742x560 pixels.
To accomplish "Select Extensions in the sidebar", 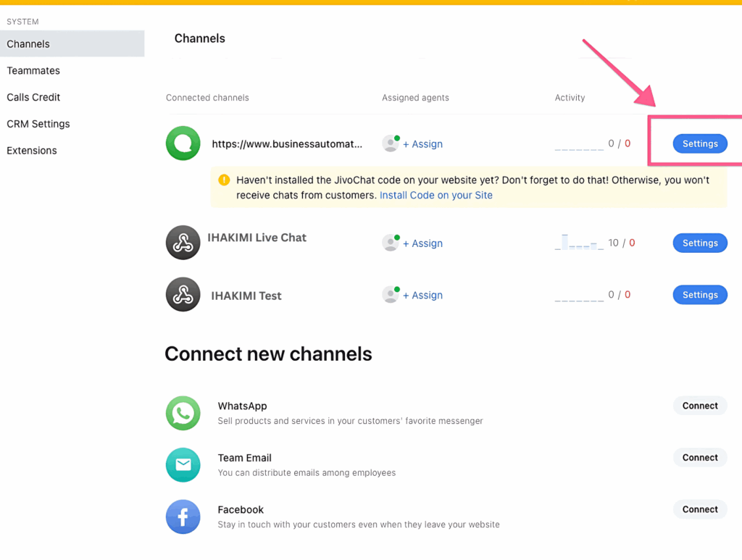I will pos(32,151).
